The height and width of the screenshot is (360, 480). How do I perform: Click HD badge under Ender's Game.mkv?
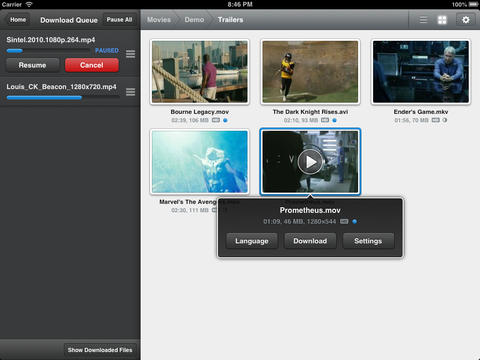436,120
